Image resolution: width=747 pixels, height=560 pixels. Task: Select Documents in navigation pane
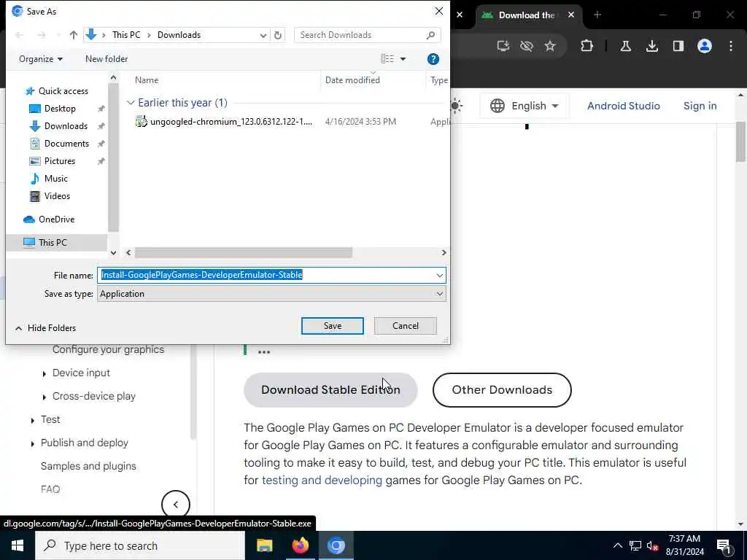(66, 144)
